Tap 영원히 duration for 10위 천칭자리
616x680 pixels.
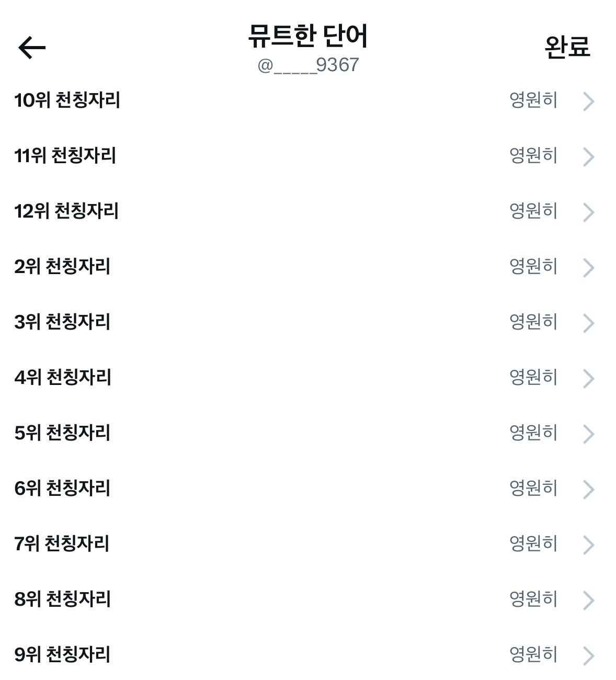pos(533,100)
